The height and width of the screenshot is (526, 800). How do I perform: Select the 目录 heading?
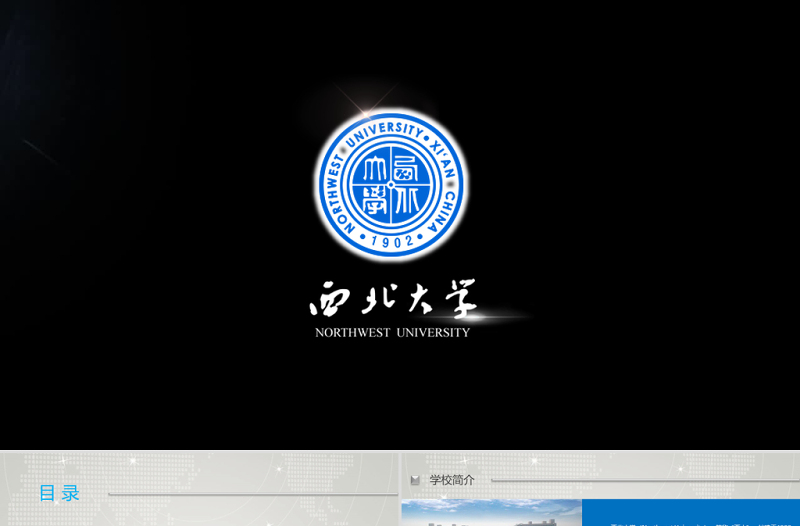(x=59, y=493)
